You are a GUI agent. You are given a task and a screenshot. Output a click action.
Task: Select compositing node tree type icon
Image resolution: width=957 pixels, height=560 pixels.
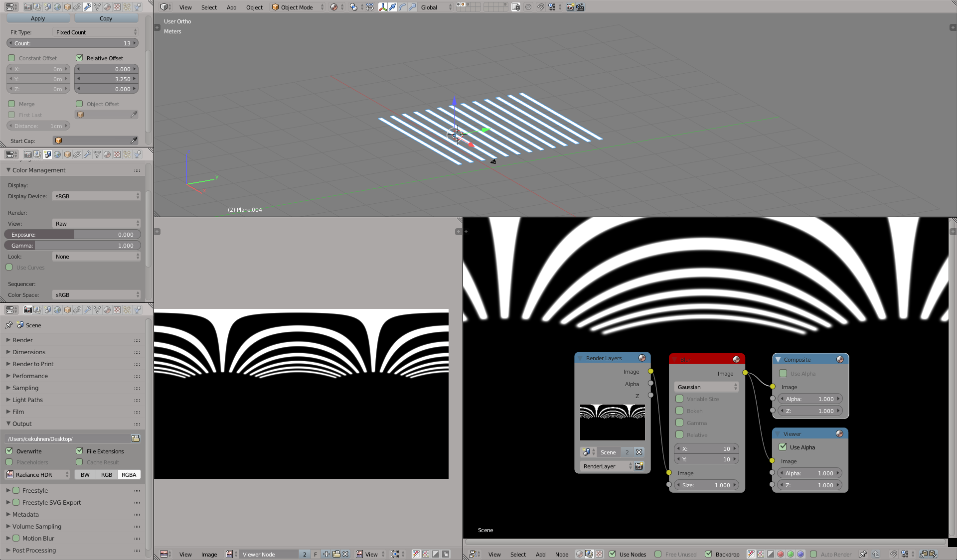click(x=589, y=554)
